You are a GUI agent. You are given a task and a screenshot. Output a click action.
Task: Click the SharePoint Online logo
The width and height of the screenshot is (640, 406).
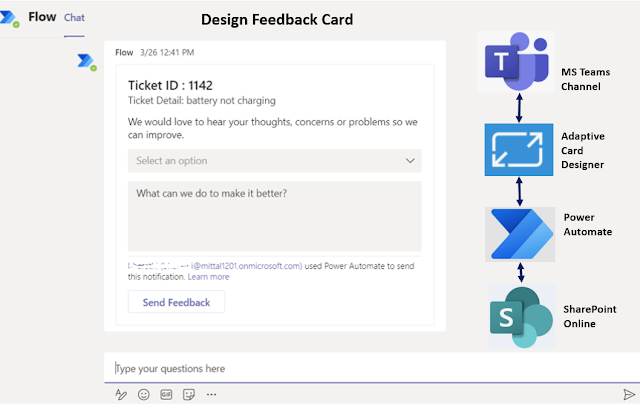(520, 314)
